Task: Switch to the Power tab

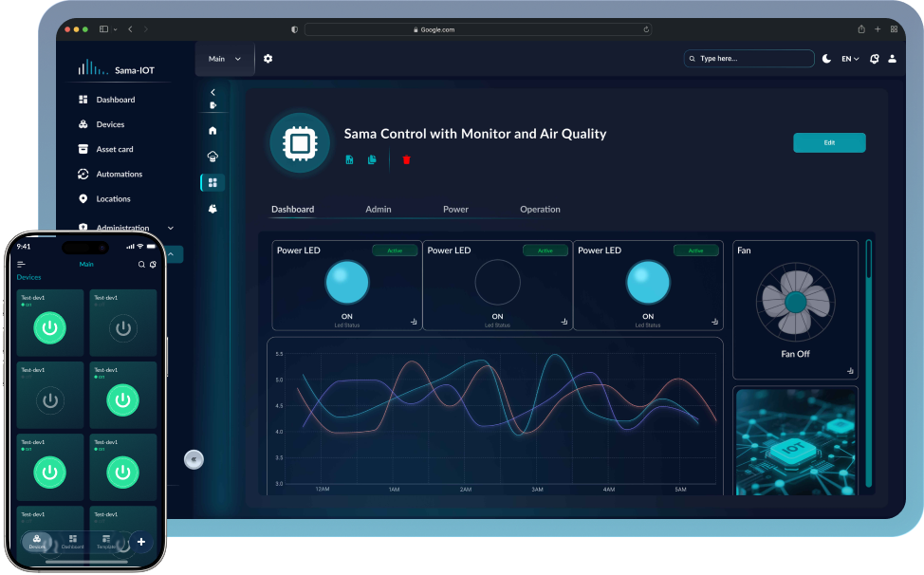Action: pyautogui.click(x=455, y=209)
